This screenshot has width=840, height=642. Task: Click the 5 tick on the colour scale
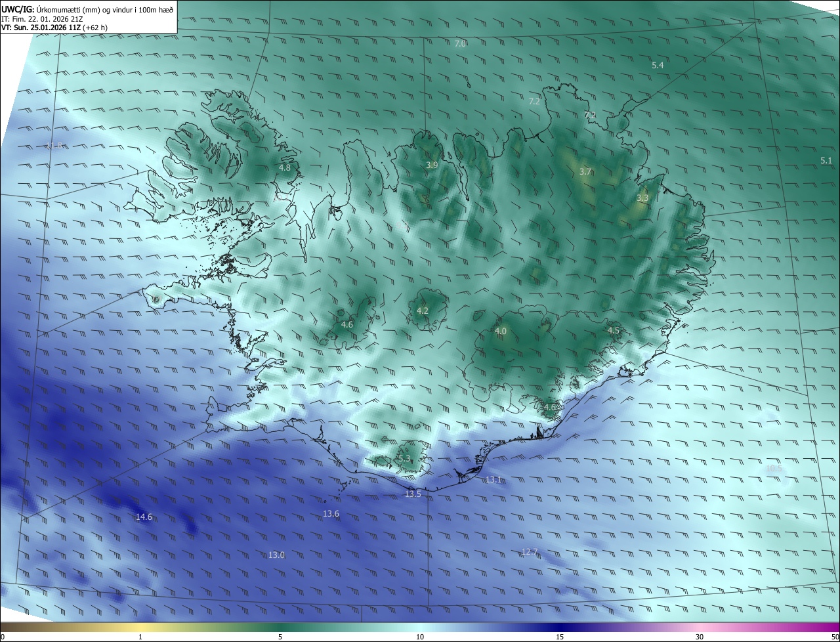pos(280,637)
